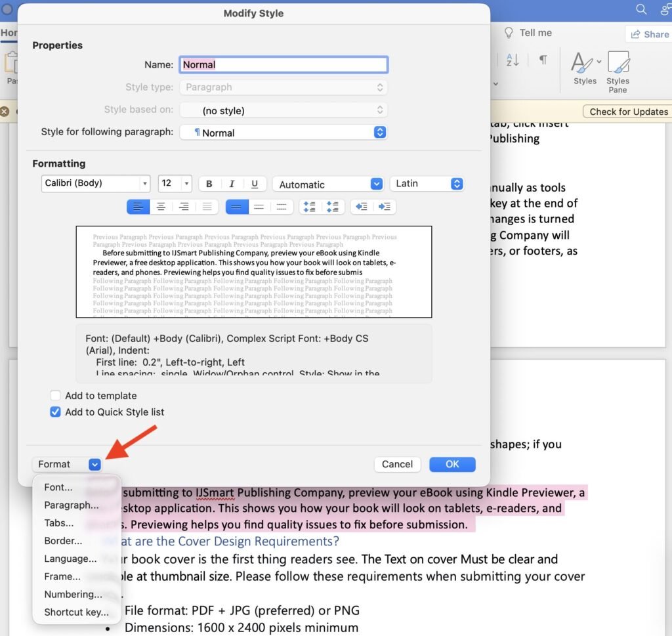The image size is (672, 636).
Task: Click the File format PDF + JPG bullet
Action: click(241, 610)
